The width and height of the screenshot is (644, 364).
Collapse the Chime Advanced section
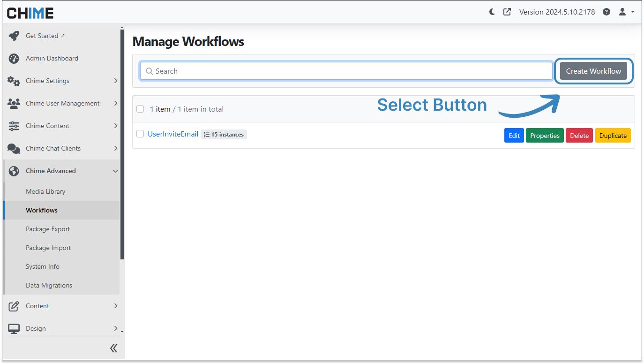click(116, 171)
